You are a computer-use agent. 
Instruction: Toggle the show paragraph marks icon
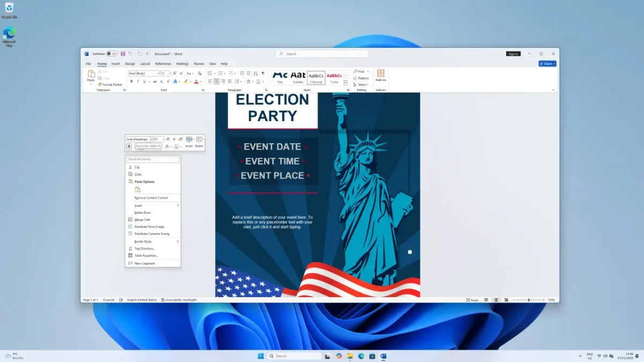pos(263,73)
